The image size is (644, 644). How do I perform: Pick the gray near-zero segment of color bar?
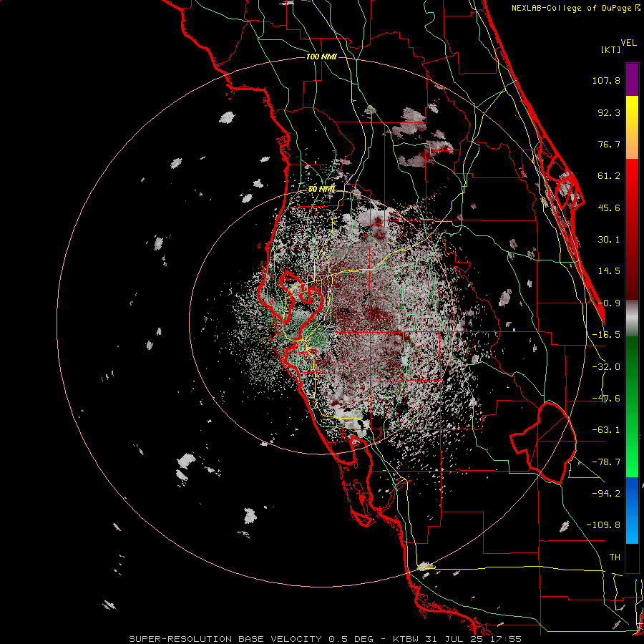click(x=632, y=318)
